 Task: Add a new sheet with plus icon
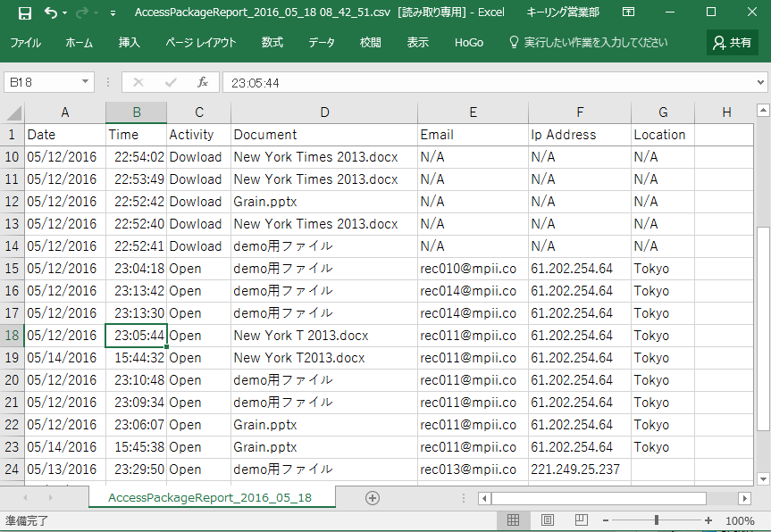coord(373,498)
